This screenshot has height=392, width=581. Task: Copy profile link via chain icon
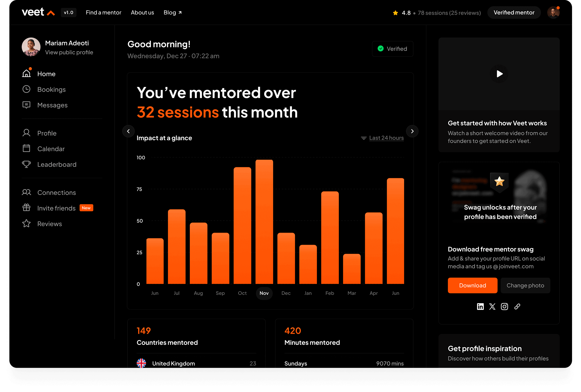[517, 306]
